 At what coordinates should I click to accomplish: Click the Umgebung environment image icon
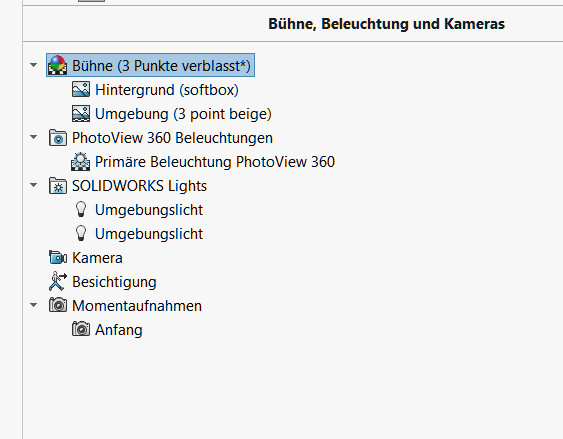point(81,113)
